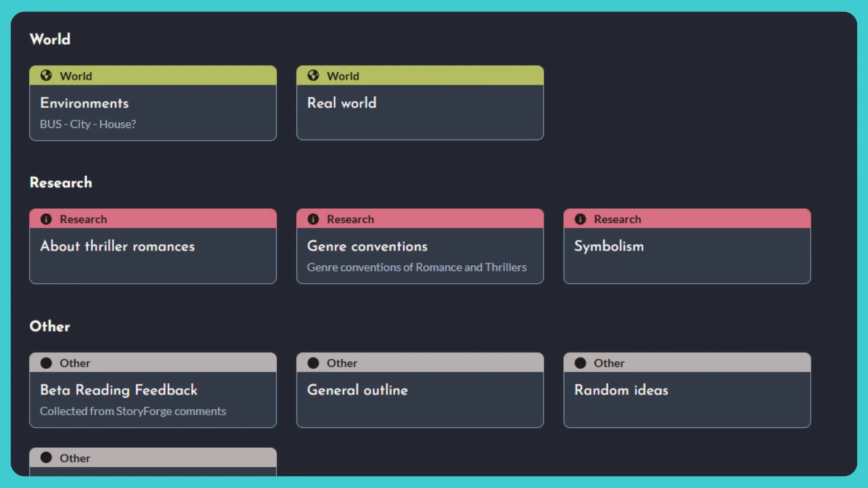Image resolution: width=868 pixels, height=488 pixels.
Task: Click the partially visible Other card at bottom
Action: coord(152,461)
